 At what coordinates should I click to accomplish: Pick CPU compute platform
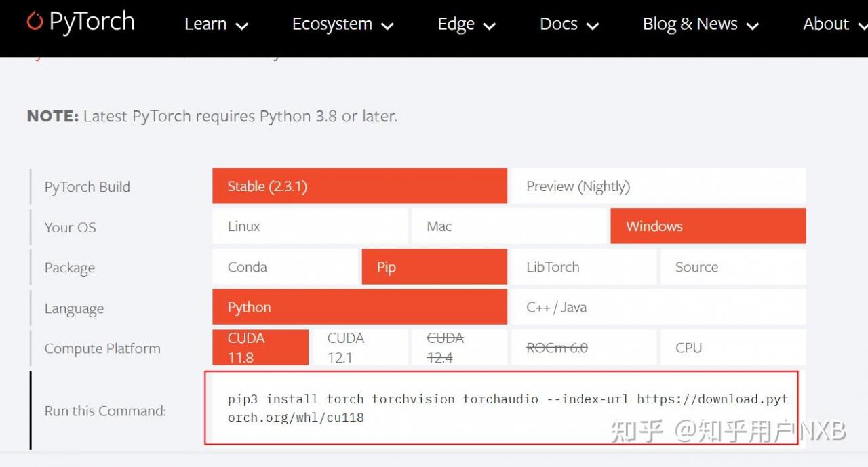pos(733,348)
